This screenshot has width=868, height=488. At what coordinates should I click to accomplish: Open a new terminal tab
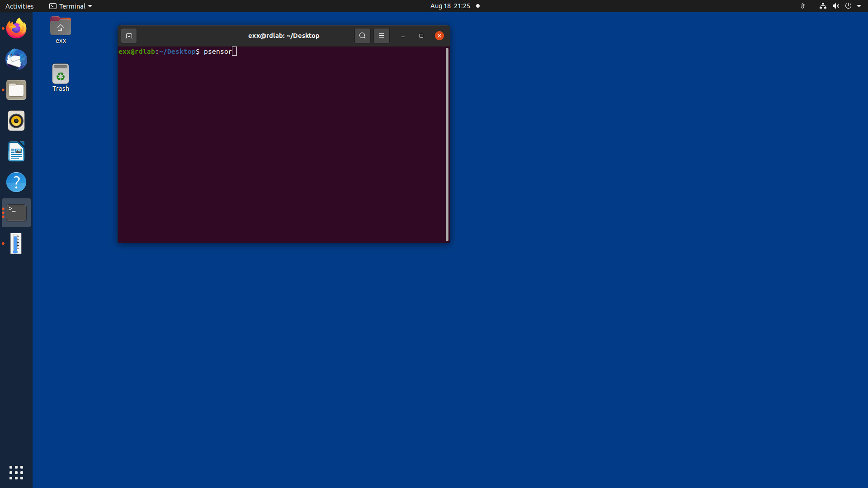(x=129, y=36)
